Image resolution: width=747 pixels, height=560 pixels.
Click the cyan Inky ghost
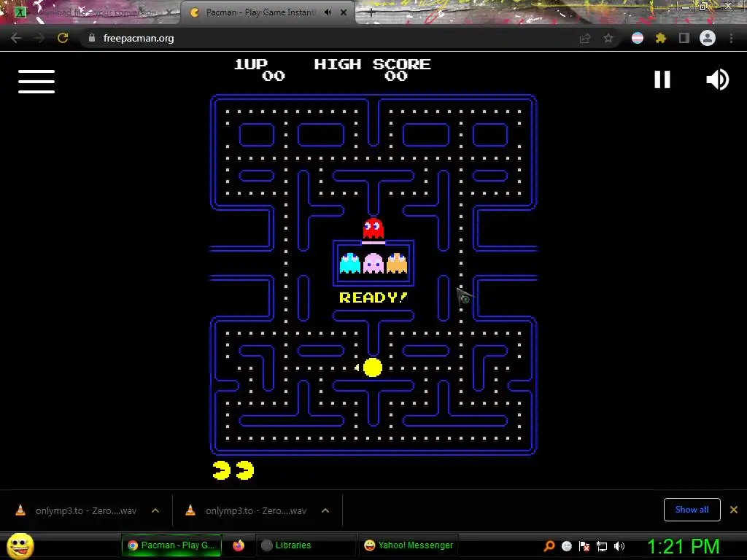coord(350,263)
